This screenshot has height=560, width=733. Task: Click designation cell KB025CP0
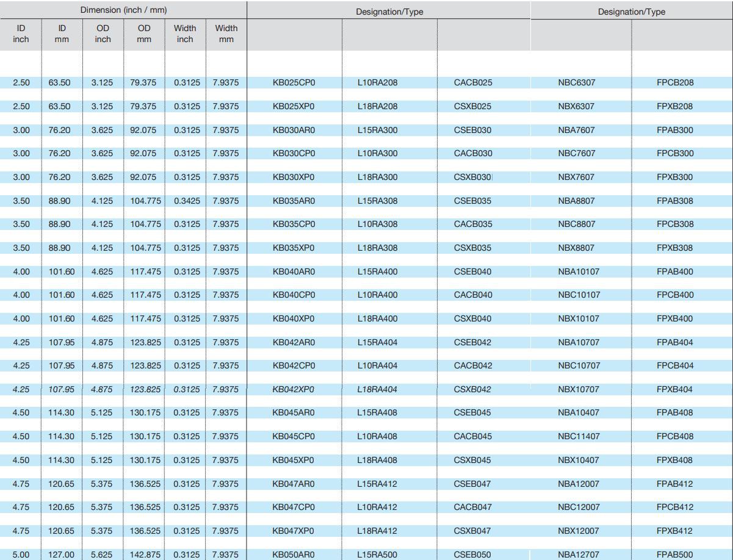coord(294,83)
